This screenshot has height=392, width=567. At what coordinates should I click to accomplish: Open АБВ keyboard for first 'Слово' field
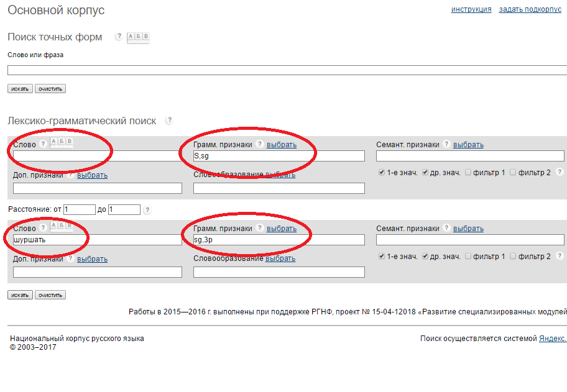coord(62,142)
